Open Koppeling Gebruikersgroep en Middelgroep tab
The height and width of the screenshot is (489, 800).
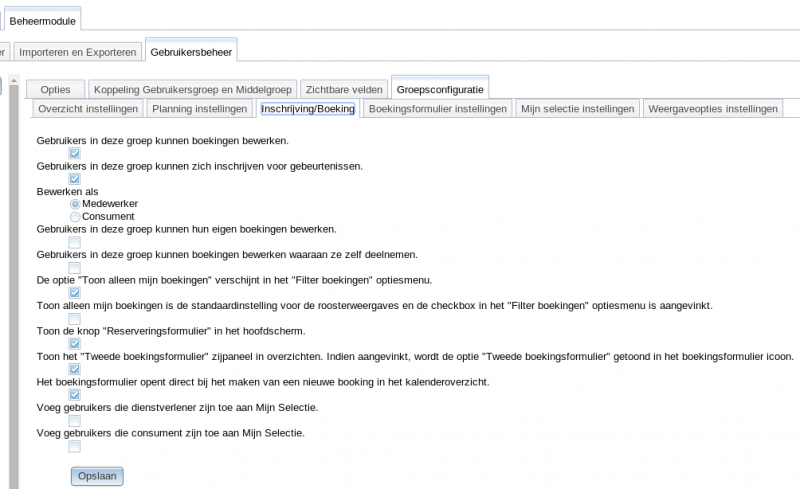192,89
